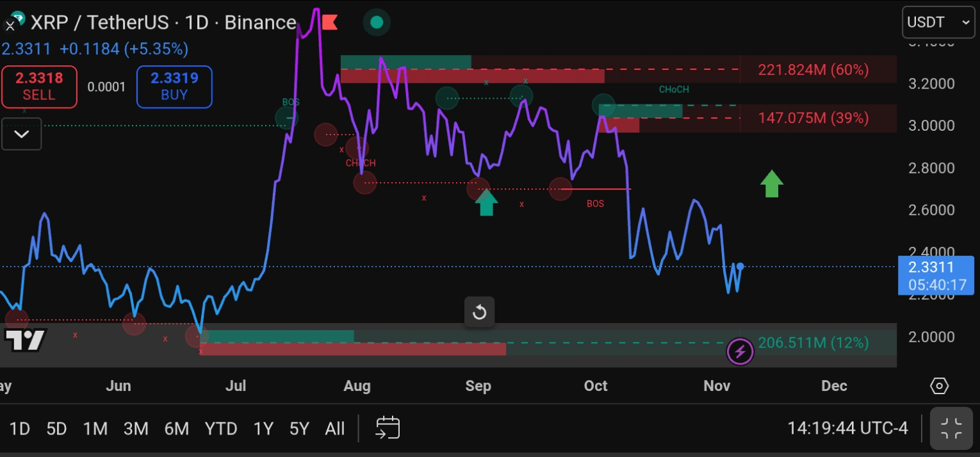Screen dimensions: 980x457
Task: Click the blue last-price dot on line
Action: 740,266
